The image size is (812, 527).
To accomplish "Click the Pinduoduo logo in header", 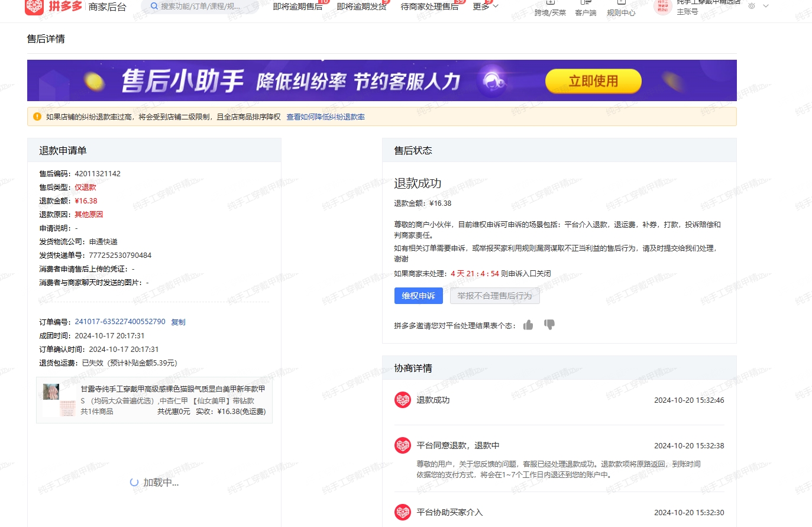I will coord(53,7).
